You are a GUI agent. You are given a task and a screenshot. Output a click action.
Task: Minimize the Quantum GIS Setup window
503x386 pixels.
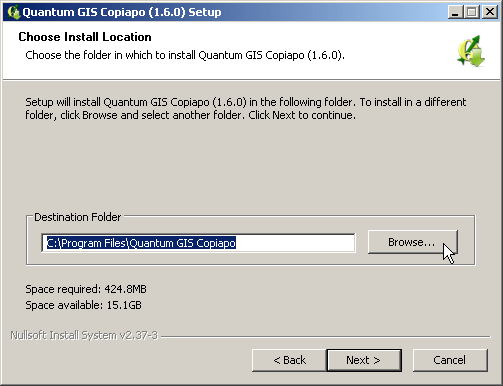(455, 12)
